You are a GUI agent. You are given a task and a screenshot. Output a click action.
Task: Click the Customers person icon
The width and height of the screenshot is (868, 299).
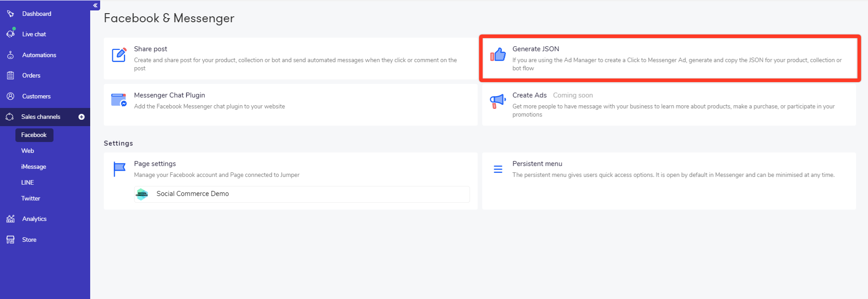(x=10, y=96)
